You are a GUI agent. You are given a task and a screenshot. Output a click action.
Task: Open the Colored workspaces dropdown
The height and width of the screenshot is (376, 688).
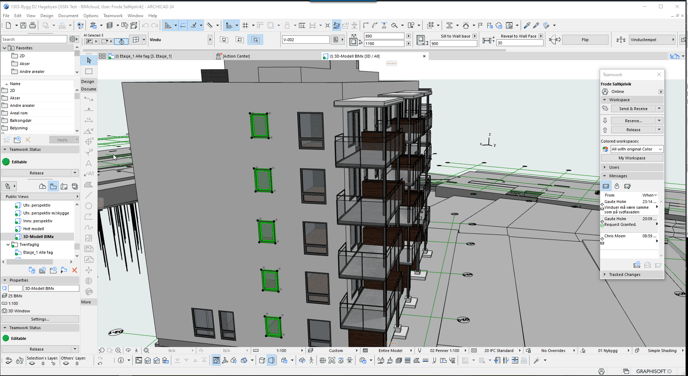tap(636, 149)
